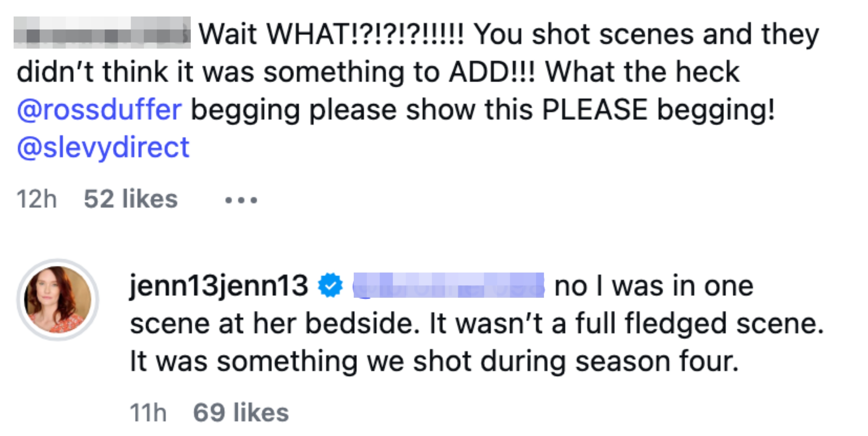The image size is (868, 436).
Task: Open more options for the 12h comment
Action: coord(241,200)
